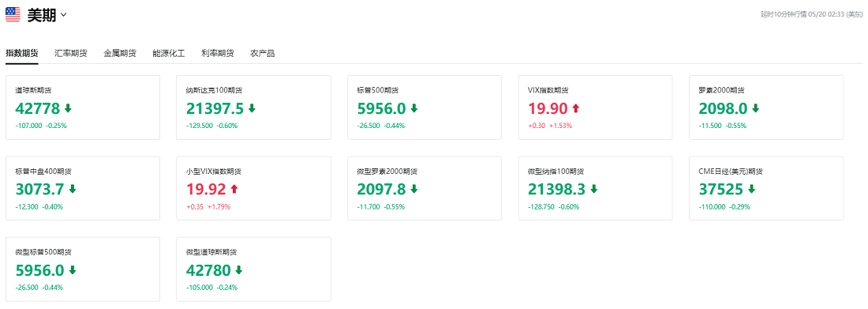Click the 2097.8 micro Russell price
The height and width of the screenshot is (309, 868).
click(381, 190)
